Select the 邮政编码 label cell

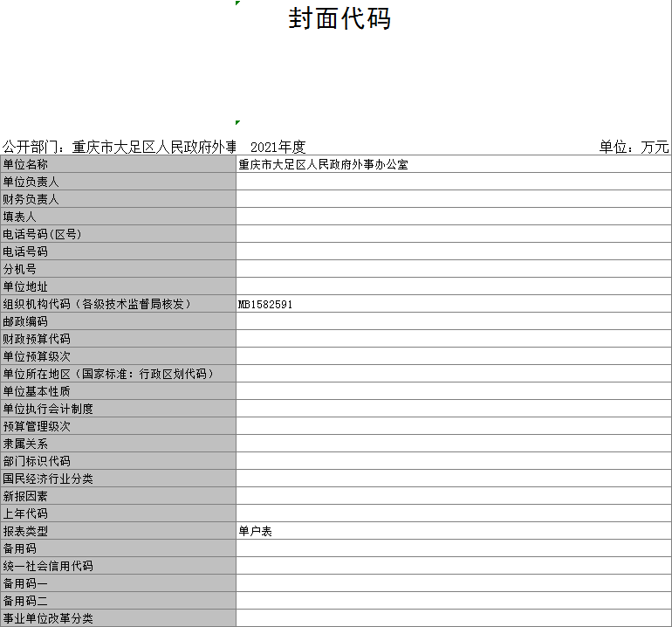[119, 321]
